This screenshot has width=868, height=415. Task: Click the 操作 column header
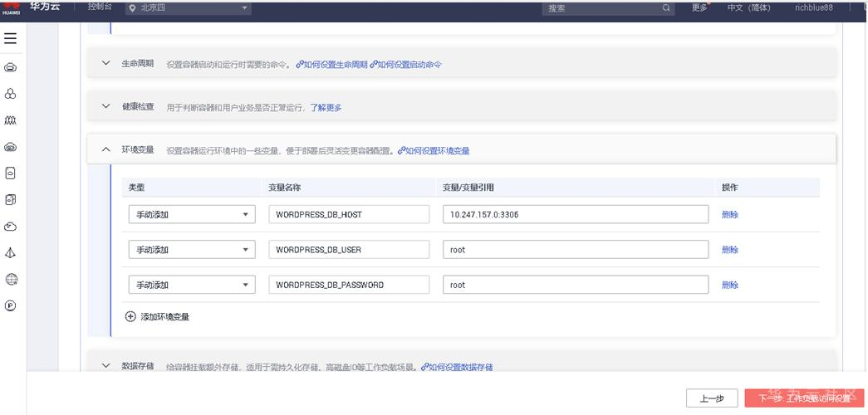pos(729,188)
